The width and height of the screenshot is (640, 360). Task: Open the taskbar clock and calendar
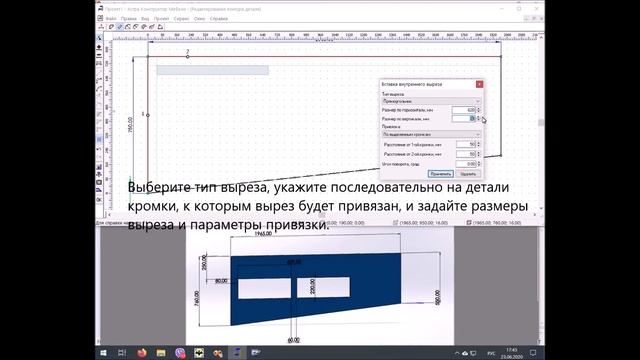click(x=511, y=353)
